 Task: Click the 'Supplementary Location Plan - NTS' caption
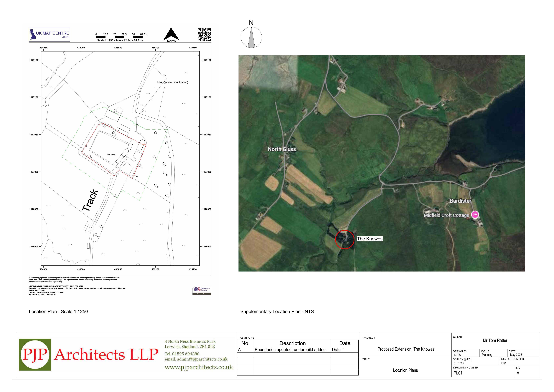277,311
